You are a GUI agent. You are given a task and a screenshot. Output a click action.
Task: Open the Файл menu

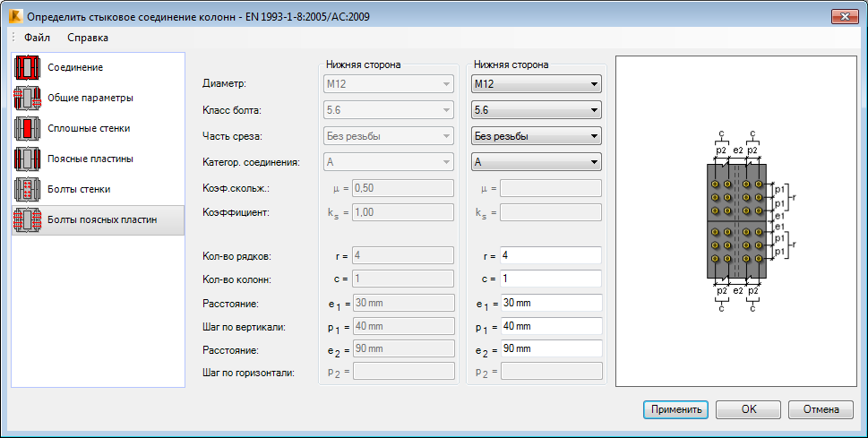[x=37, y=38]
